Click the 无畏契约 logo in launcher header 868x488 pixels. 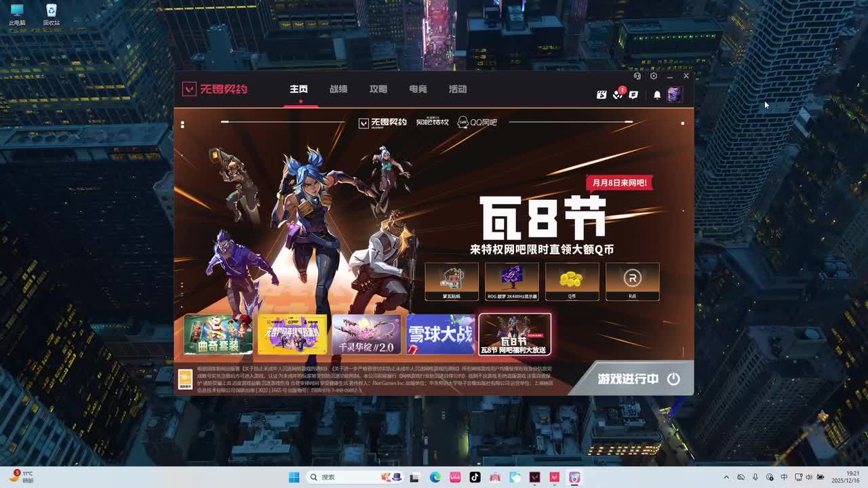[215, 89]
